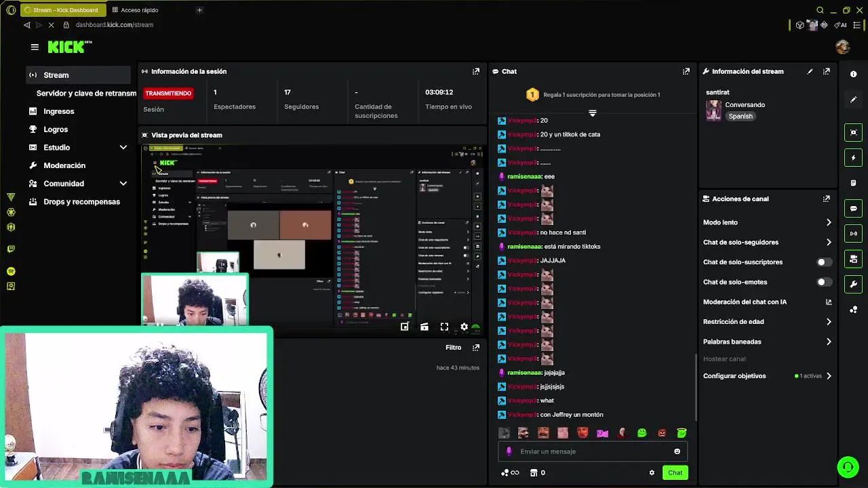Viewport: 868px width, 488px height.
Task: Open Modo lento options chevron
Action: [x=829, y=222]
